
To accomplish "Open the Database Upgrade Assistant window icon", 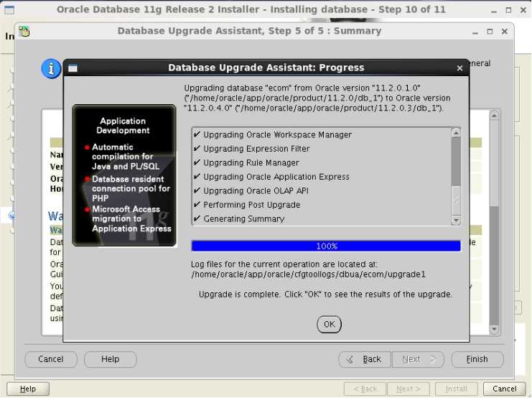I will point(24,31).
